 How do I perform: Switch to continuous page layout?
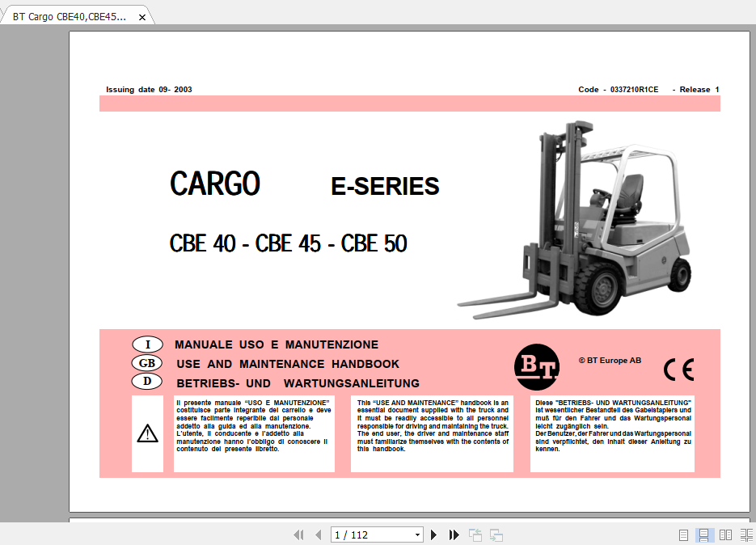point(704,534)
